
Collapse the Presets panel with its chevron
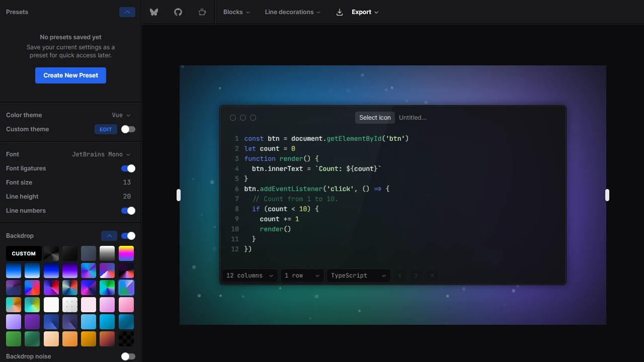pos(127,12)
